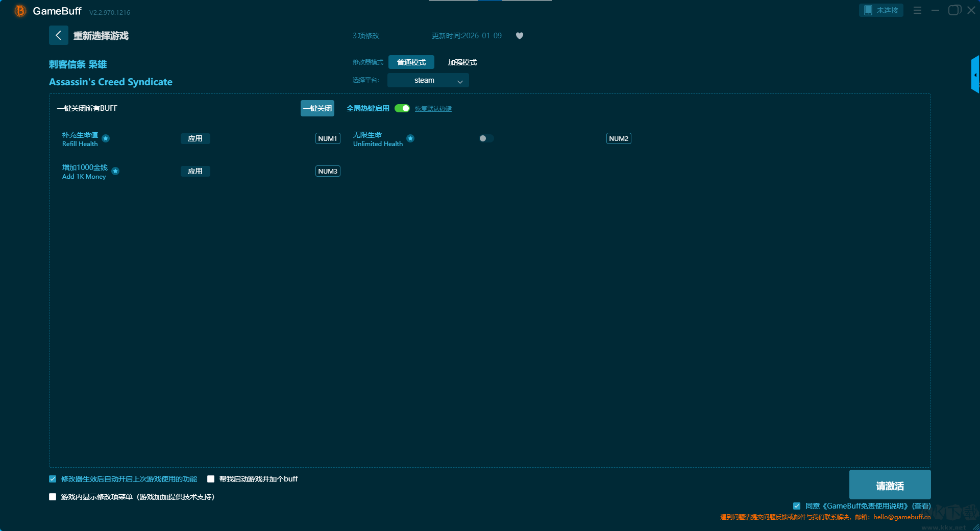The width and height of the screenshot is (980, 531).
Task: Click the large activate button
Action: point(890,485)
